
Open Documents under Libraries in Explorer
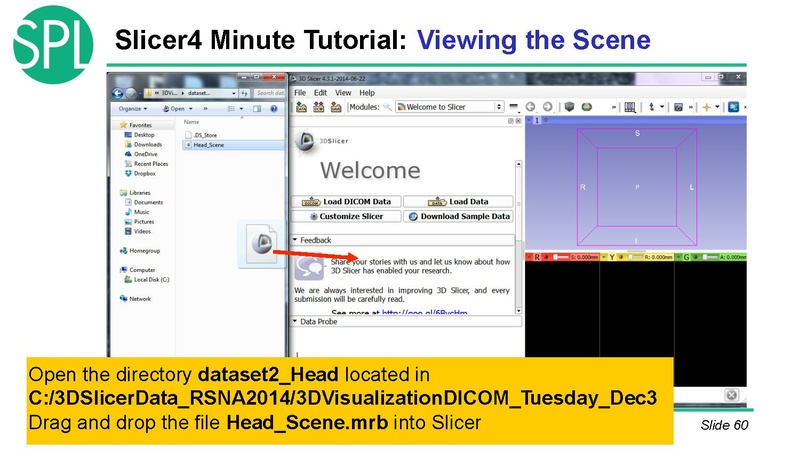click(144, 202)
